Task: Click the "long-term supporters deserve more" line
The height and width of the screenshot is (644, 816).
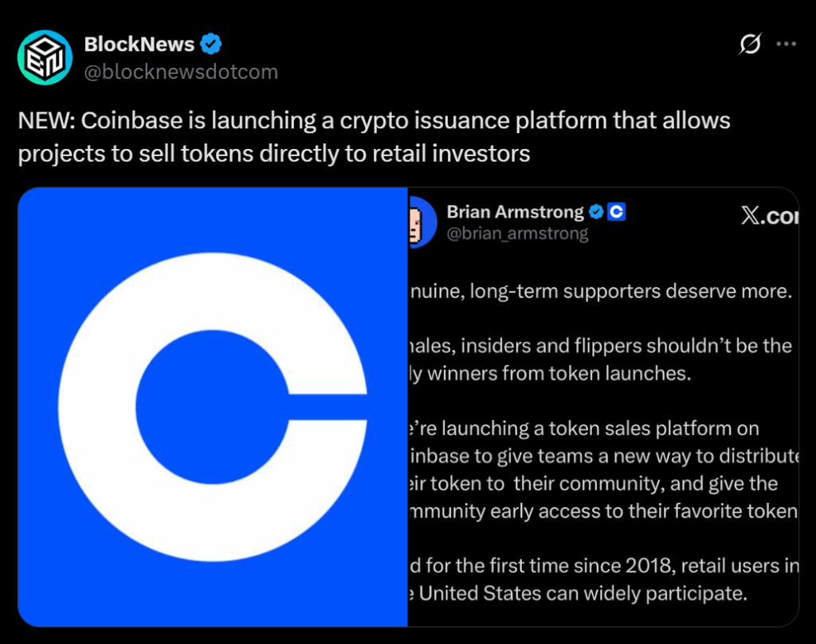Action: coord(599,291)
